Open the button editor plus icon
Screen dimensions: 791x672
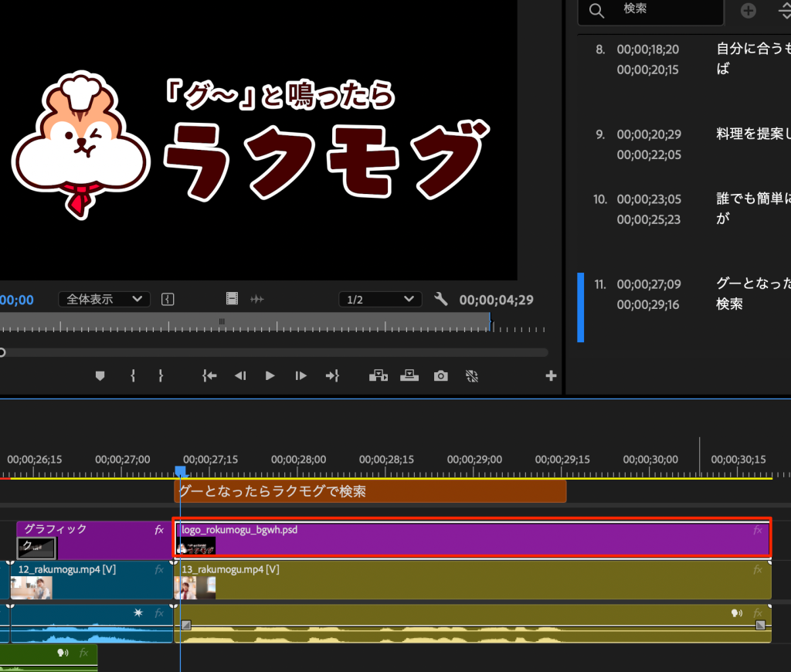coord(551,376)
